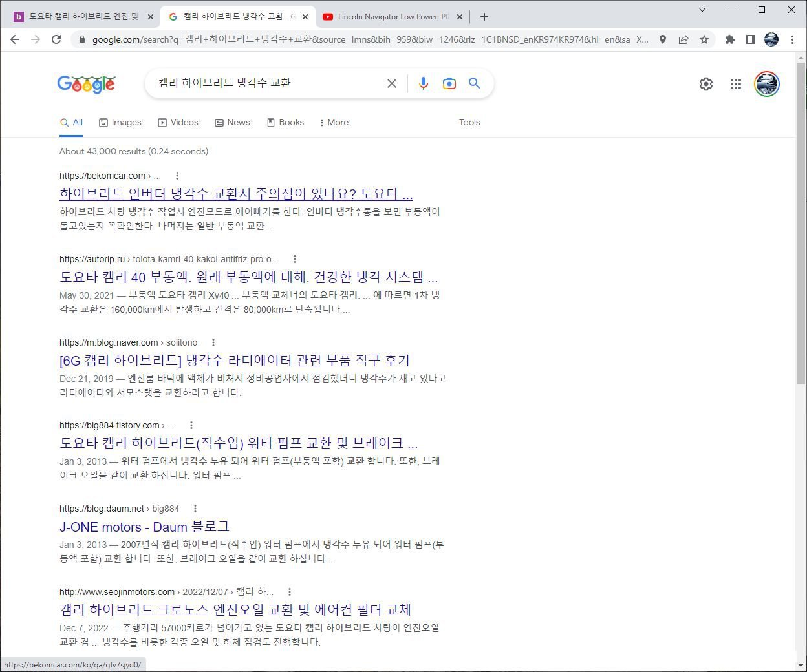Open Chrome three-dot menu

(792, 39)
